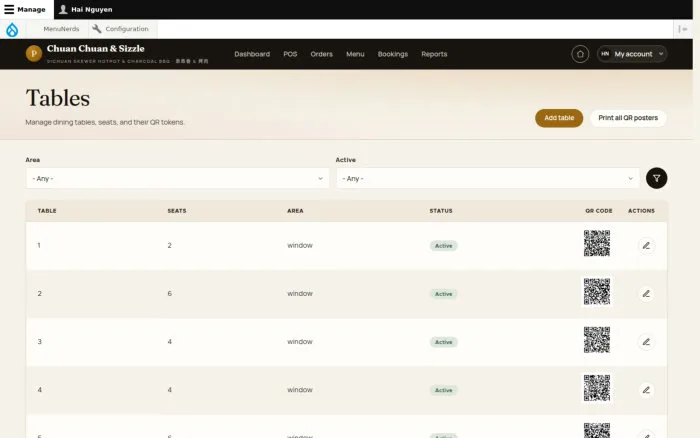Click the window area cell of table 4
This screenshot has width=700, height=438.
300,390
